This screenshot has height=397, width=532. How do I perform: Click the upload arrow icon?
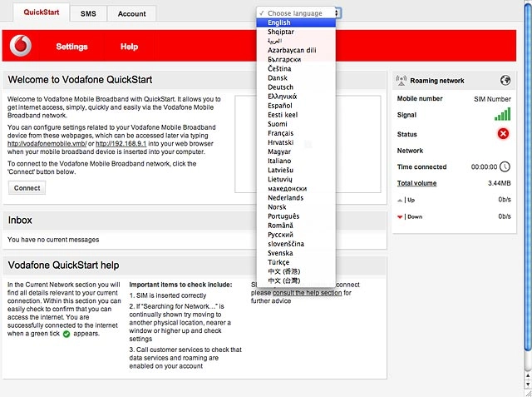coord(400,201)
